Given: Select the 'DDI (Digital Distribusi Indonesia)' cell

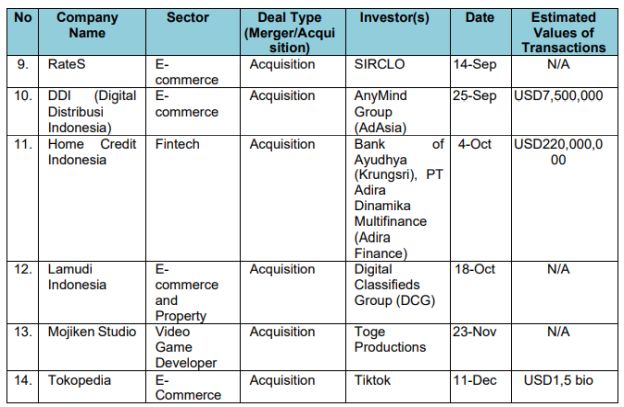Looking at the screenshot, I should [x=92, y=111].
